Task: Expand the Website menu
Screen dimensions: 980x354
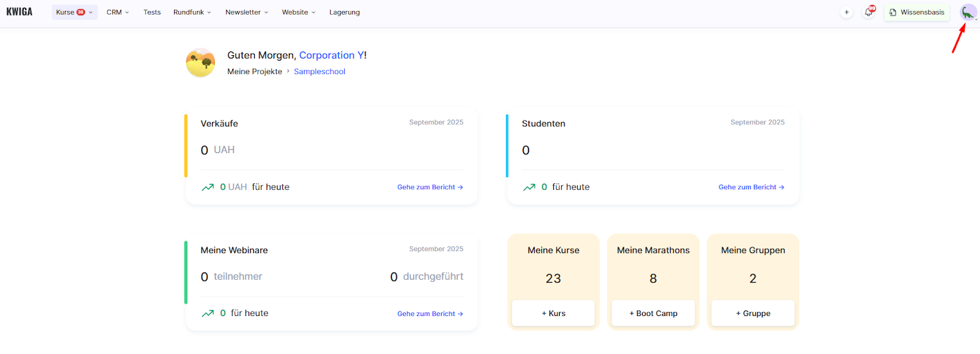Action: [298, 12]
